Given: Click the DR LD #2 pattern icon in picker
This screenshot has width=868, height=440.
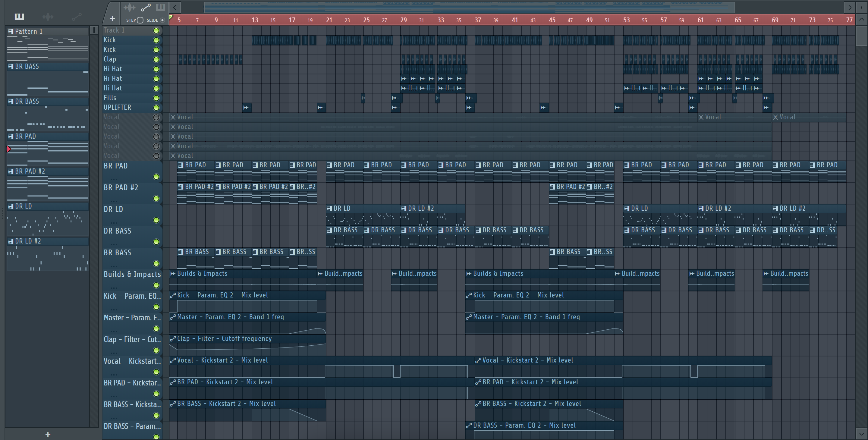Looking at the screenshot, I should point(11,241).
